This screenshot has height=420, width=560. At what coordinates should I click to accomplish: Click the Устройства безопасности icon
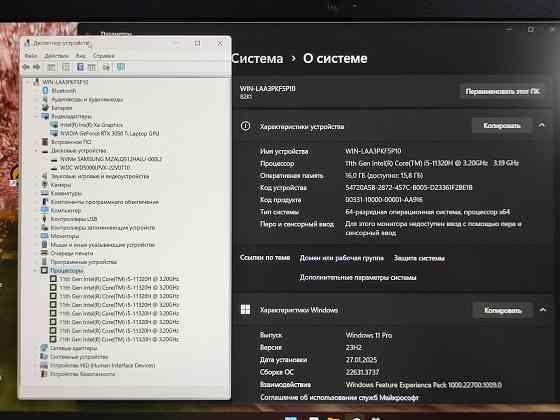coord(44,374)
